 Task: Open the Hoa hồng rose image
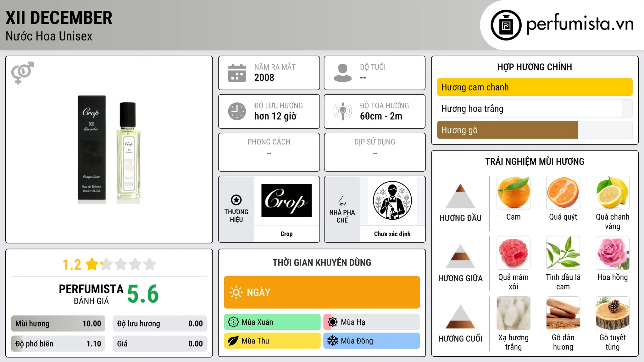(x=613, y=253)
